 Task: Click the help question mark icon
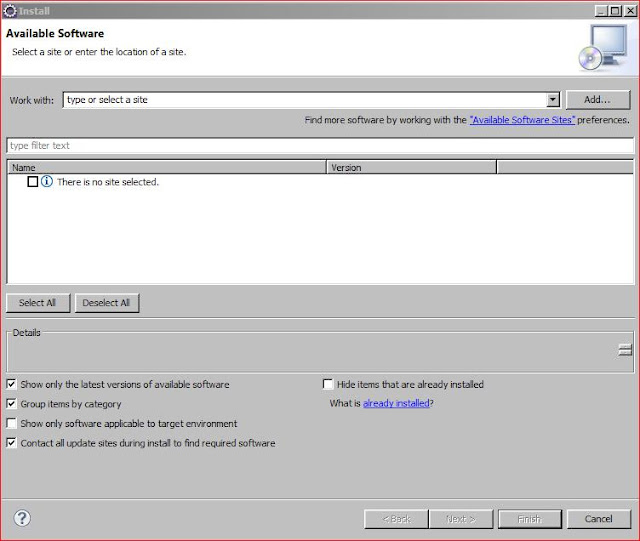click(x=22, y=518)
